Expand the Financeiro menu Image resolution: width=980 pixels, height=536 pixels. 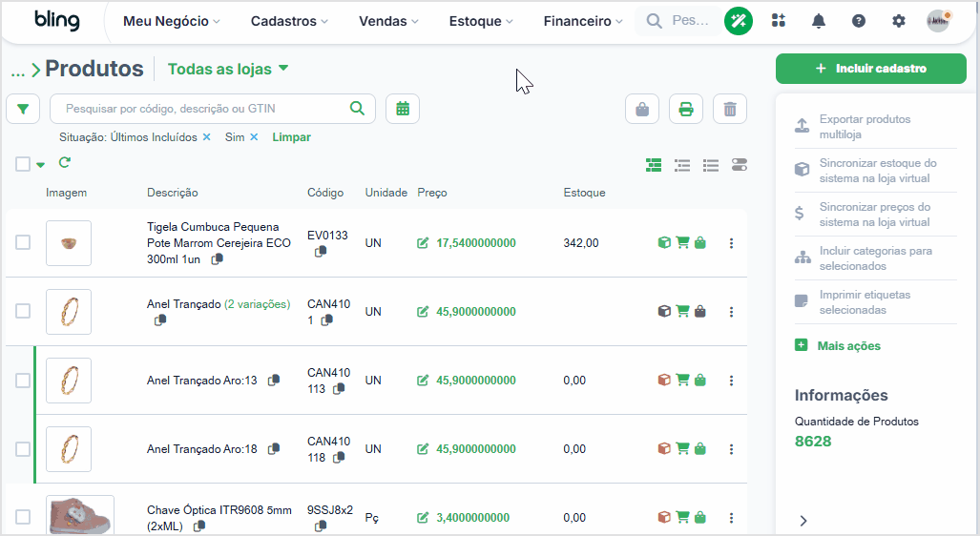coord(583,21)
